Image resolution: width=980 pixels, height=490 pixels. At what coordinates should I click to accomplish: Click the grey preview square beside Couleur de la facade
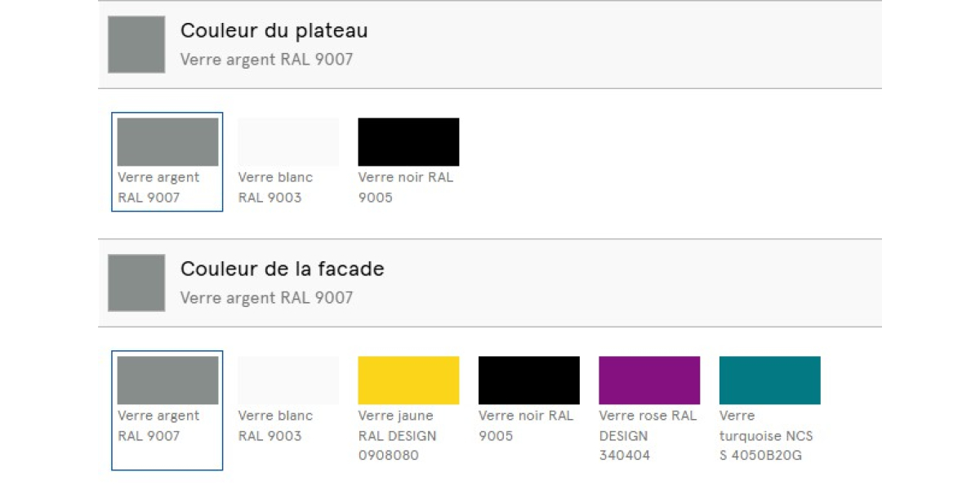point(136,283)
